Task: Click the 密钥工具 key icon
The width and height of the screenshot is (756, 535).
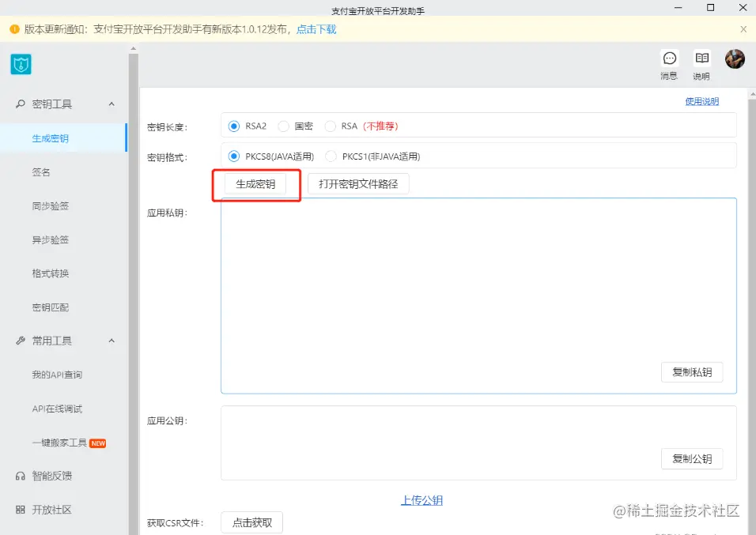Action: click(x=21, y=104)
